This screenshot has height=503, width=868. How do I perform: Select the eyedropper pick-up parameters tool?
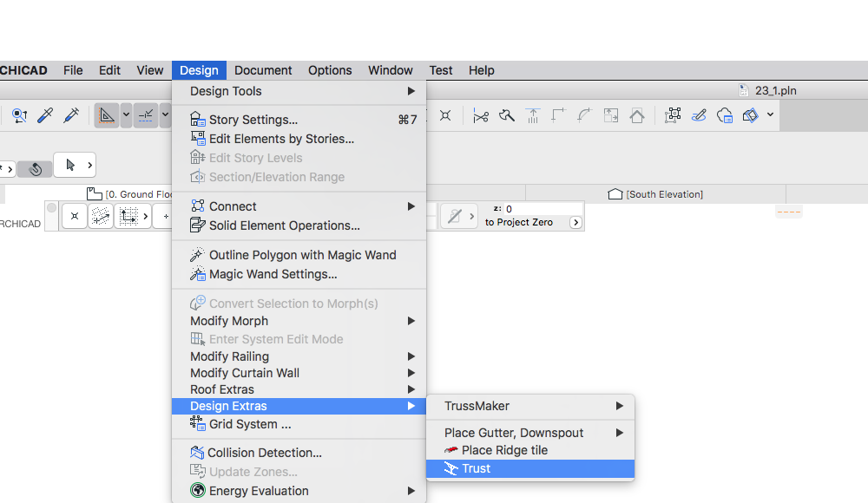click(45, 115)
